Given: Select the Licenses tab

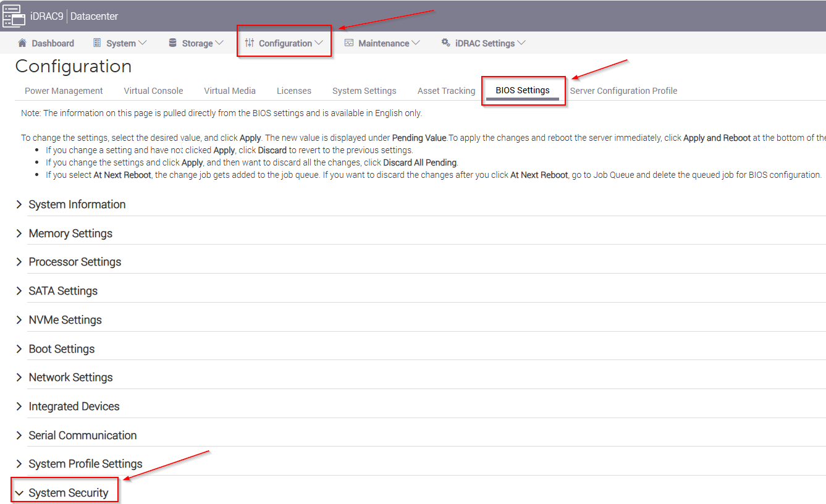Looking at the screenshot, I should 294,91.
